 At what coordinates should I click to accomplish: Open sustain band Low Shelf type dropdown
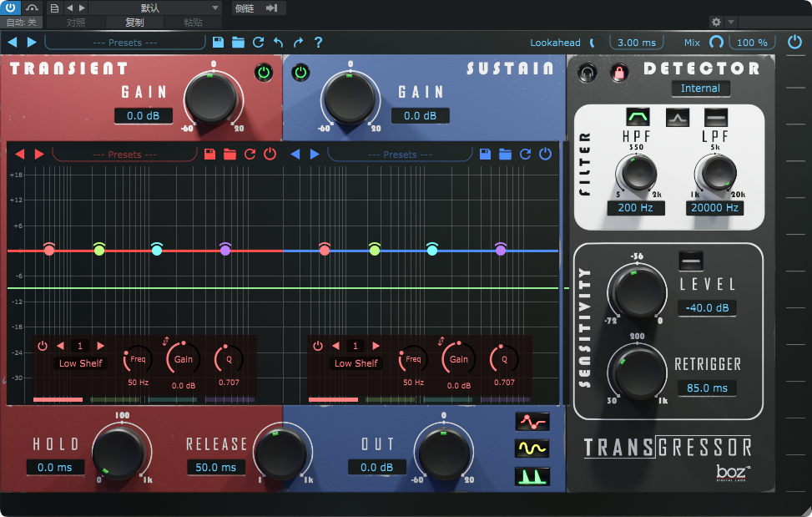click(356, 363)
